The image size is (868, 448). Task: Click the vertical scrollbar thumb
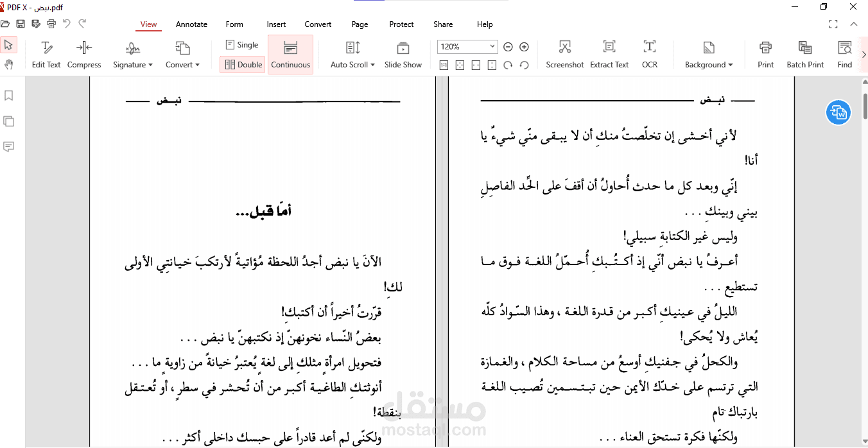[865, 107]
